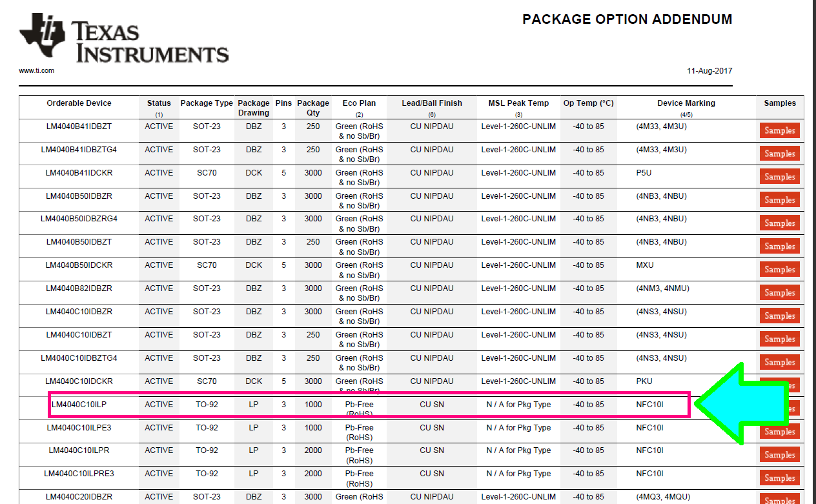Click Samples button for LM4040B41IDBZT

pos(780,130)
